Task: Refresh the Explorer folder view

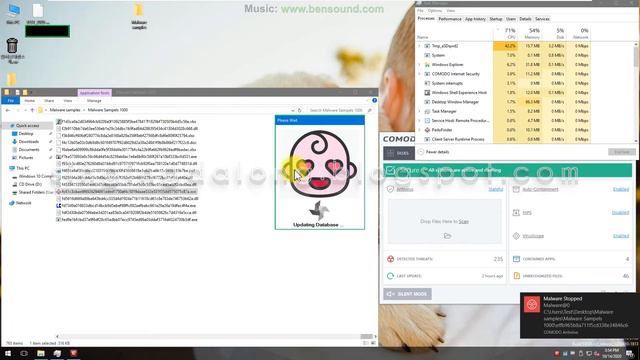Action: (x=300, y=110)
